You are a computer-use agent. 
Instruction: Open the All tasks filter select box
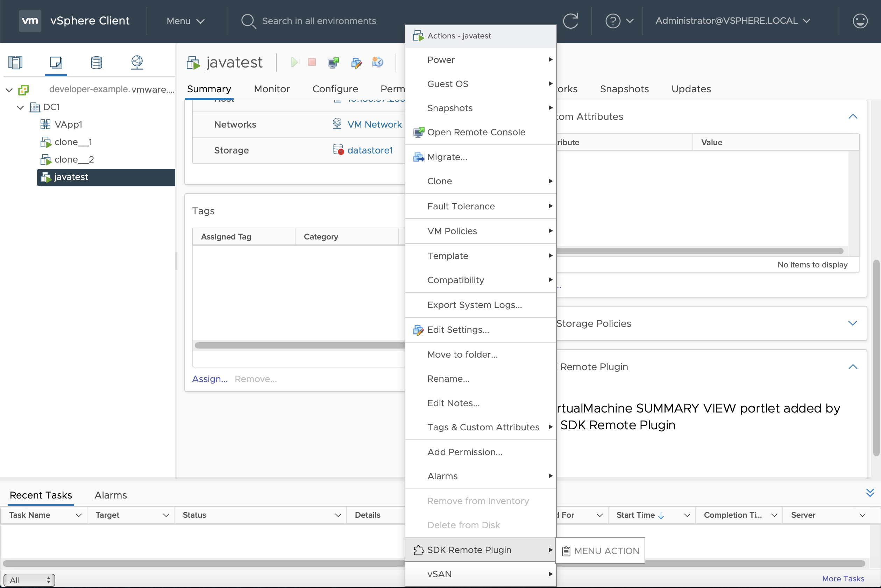coord(29,580)
